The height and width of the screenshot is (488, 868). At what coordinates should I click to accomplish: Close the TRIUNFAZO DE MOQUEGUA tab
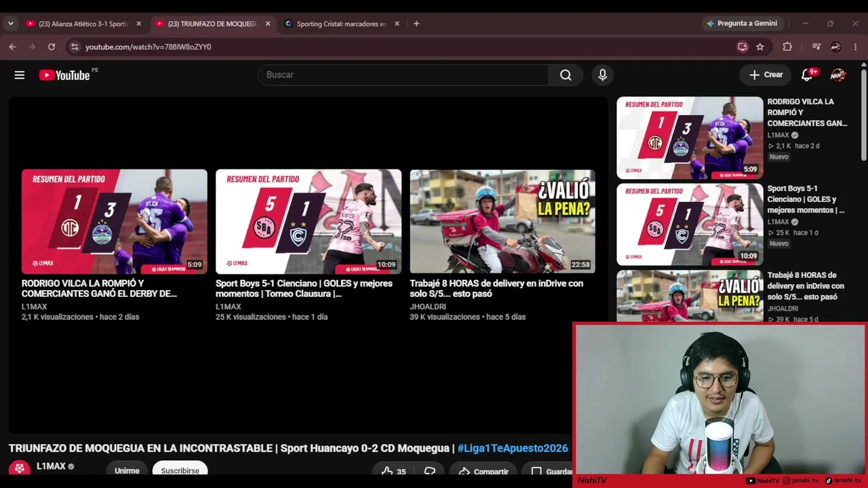(268, 24)
